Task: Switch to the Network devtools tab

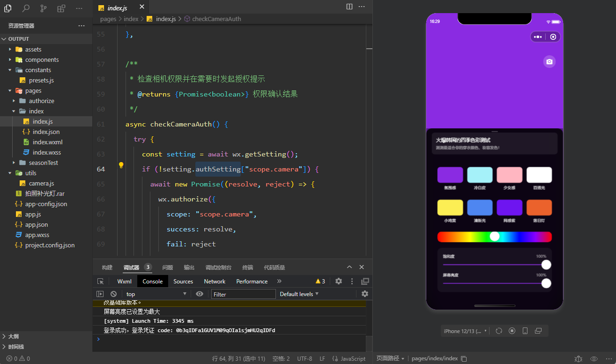Action: pos(215,281)
